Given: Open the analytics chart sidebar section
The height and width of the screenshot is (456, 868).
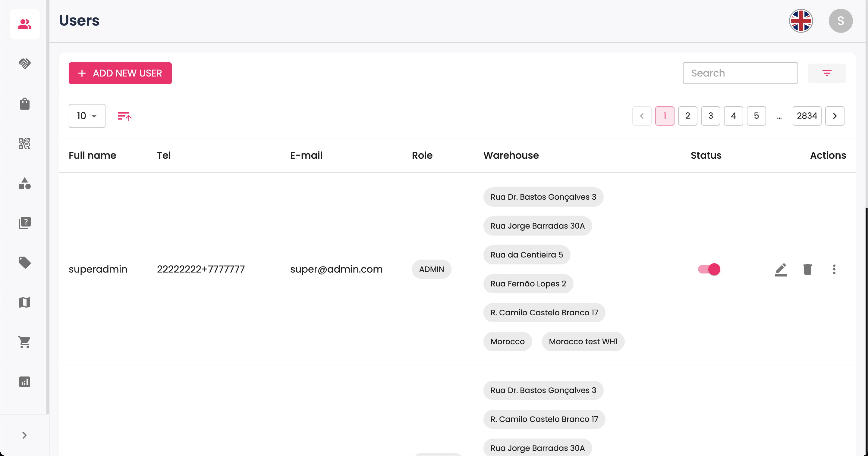Looking at the screenshot, I should pos(25,382).
